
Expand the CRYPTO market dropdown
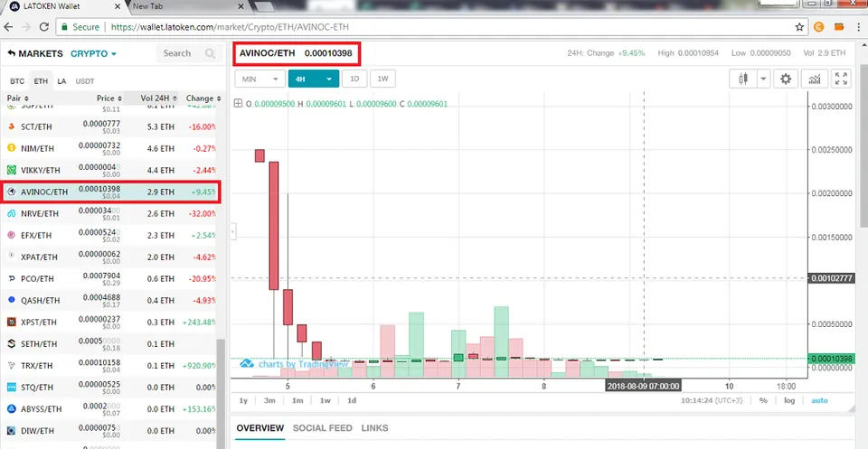(93, 53)
